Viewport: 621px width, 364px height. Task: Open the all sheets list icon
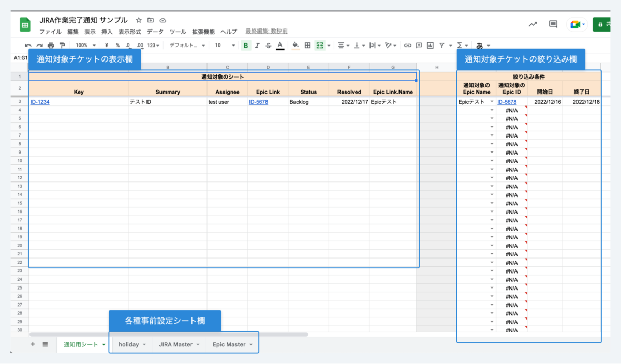(45, 344)
